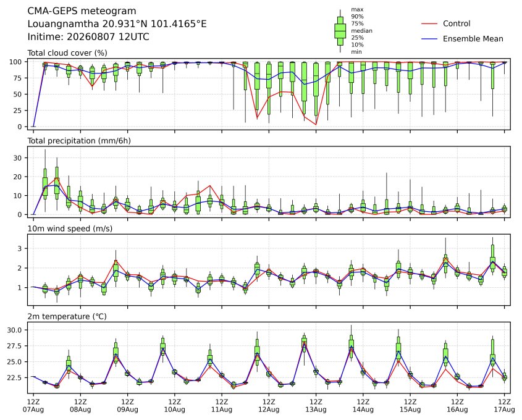Click the 12Z 13Aug axis label
The image size is (522, 420).
pyautogui.click(x=316, y=406)
